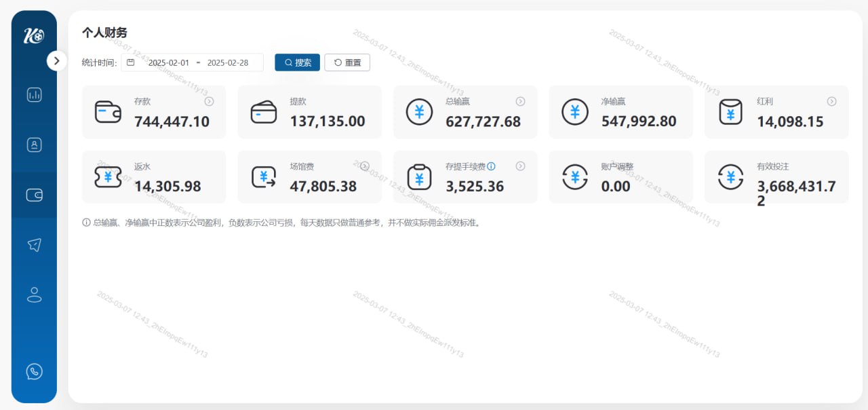Screen dimensions: 868x410
Task: Expand 存款 details arrow
Action: (210, 101)
